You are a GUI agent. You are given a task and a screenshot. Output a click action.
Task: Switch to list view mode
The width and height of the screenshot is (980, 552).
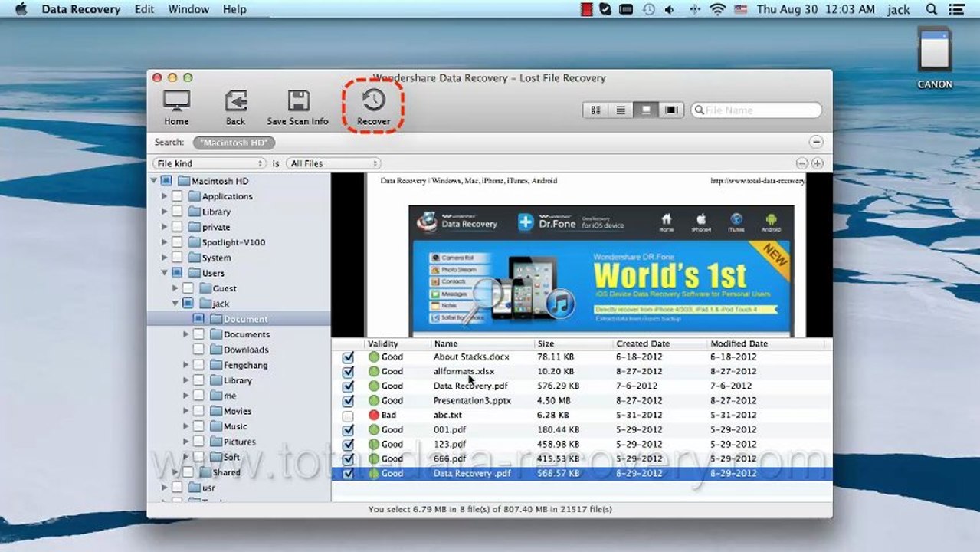[x=621, y=110]
